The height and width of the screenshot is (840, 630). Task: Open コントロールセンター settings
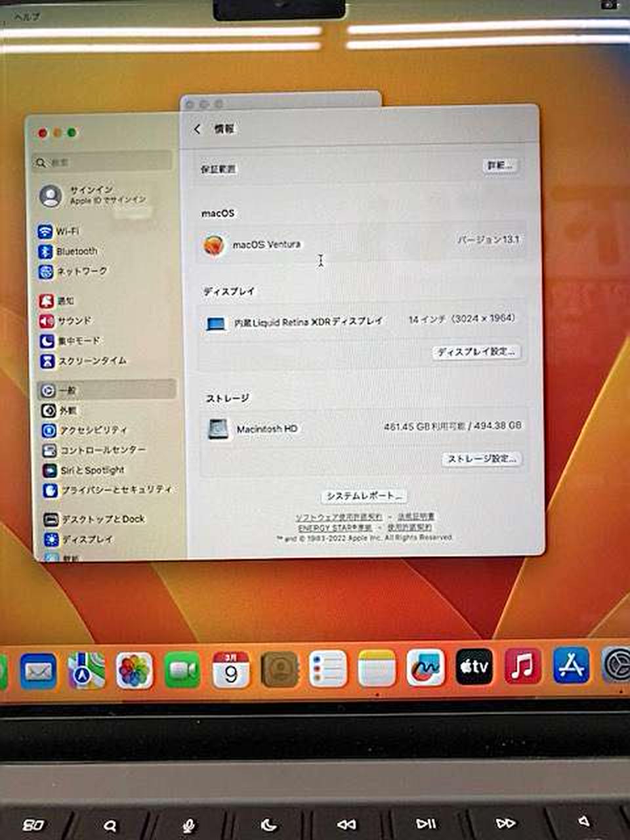pyautogui.click(x=102, y=450)
